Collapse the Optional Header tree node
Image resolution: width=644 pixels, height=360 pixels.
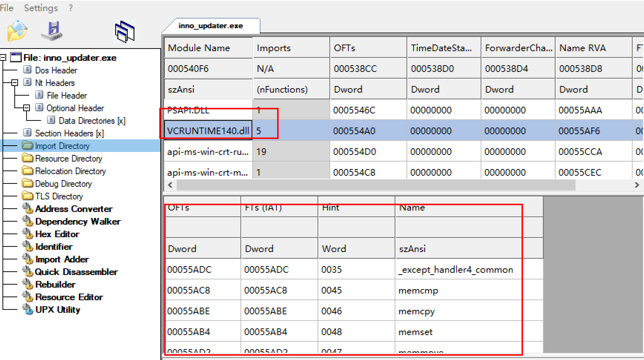click(x=26, y=108)
